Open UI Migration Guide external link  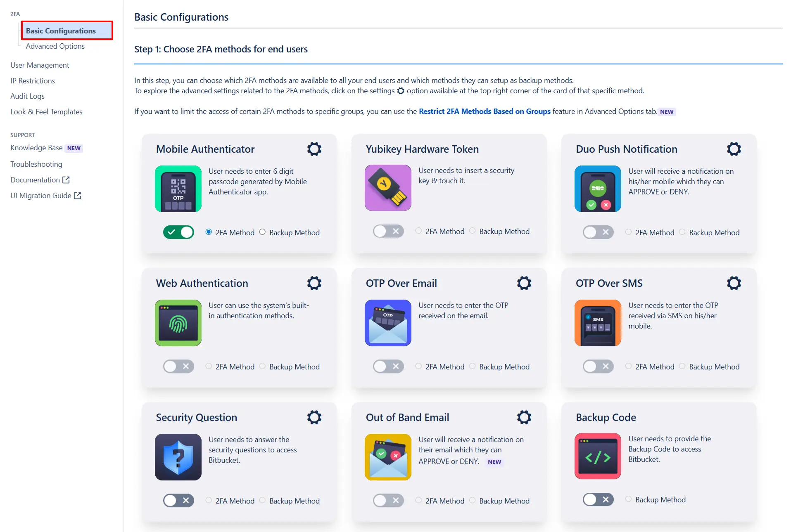point(78,195)
